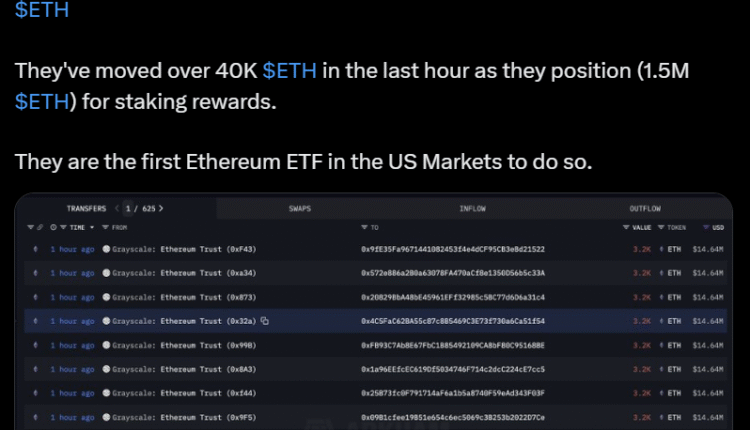Click the link icon in the table header
The width and height of the screenshot is (750, 430).
coord(42,228)
